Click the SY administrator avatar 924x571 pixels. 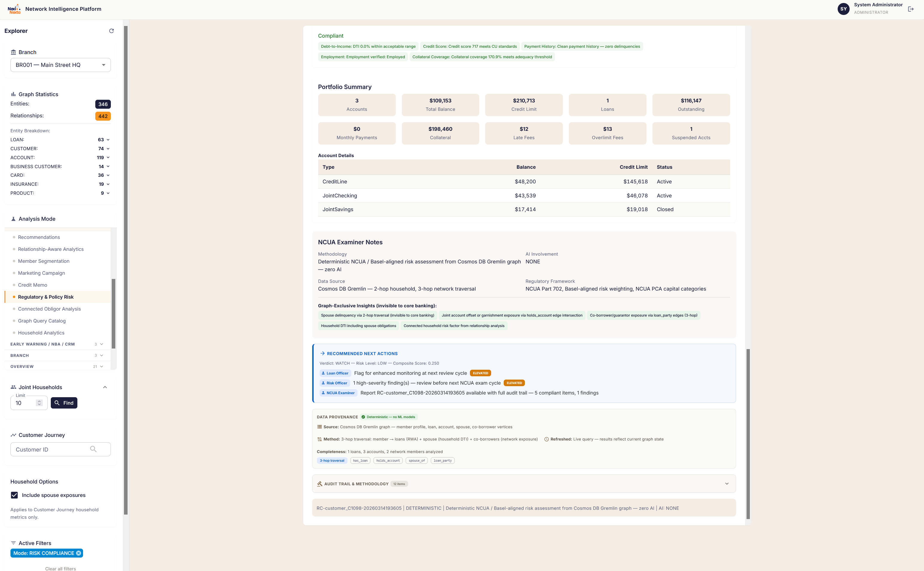[x=844, y=9]
